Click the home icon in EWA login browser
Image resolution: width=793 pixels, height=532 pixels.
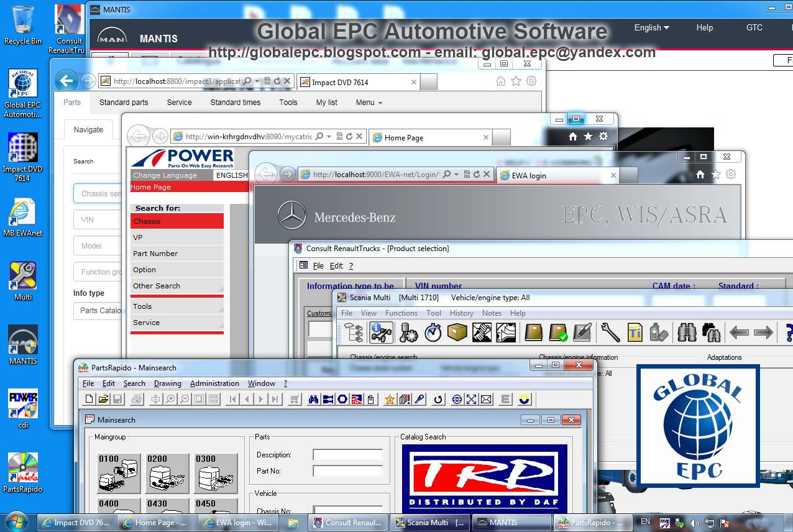pyautogui.click(x=700, y=175)
